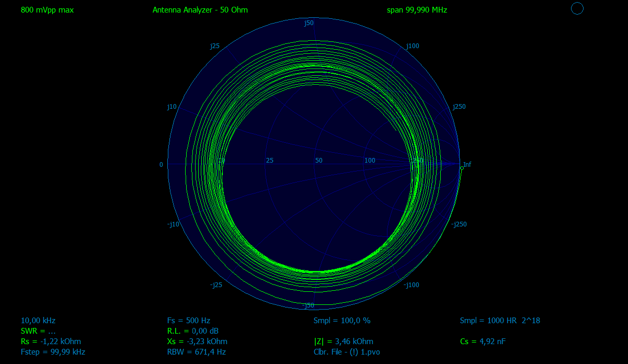Click the green marker near the Inf point

[462, 168]
